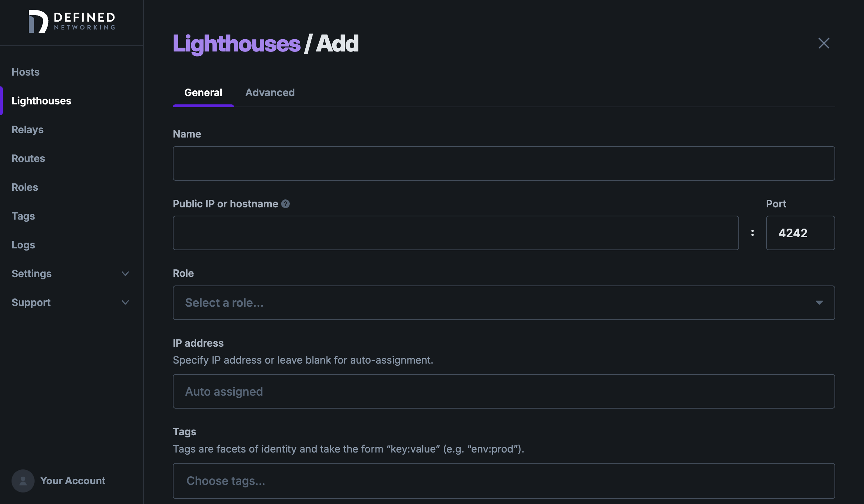Viewport: 864px width, 504px height.
Task: Go to the Routes section
Action: point(28,158)
